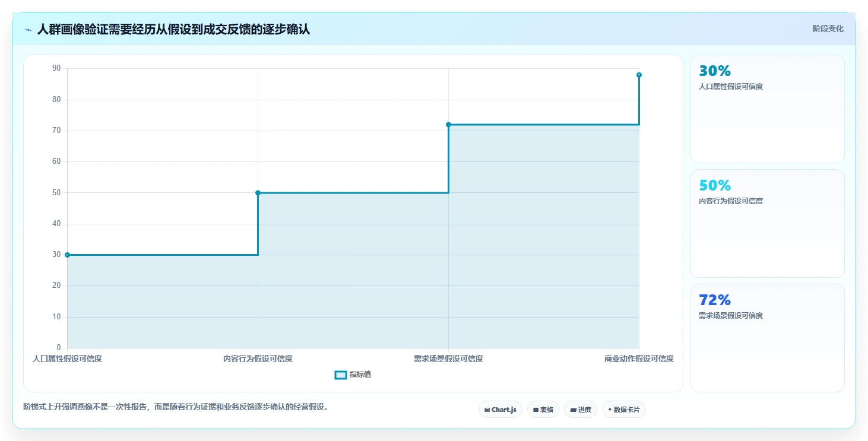
Task: Click the footnote text about 阶梯式上升
Action: (x=176, y=407)
